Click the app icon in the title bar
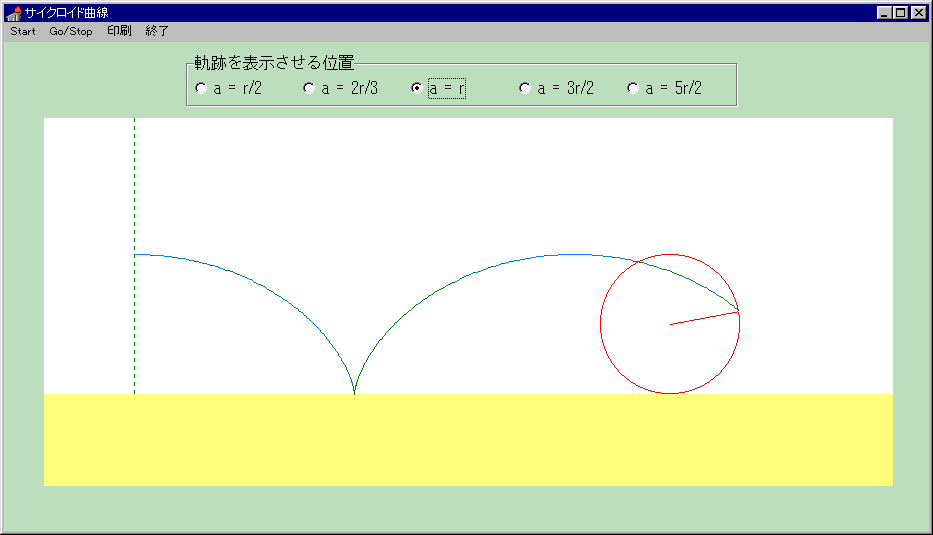933x535 pixels. point(13,13)
